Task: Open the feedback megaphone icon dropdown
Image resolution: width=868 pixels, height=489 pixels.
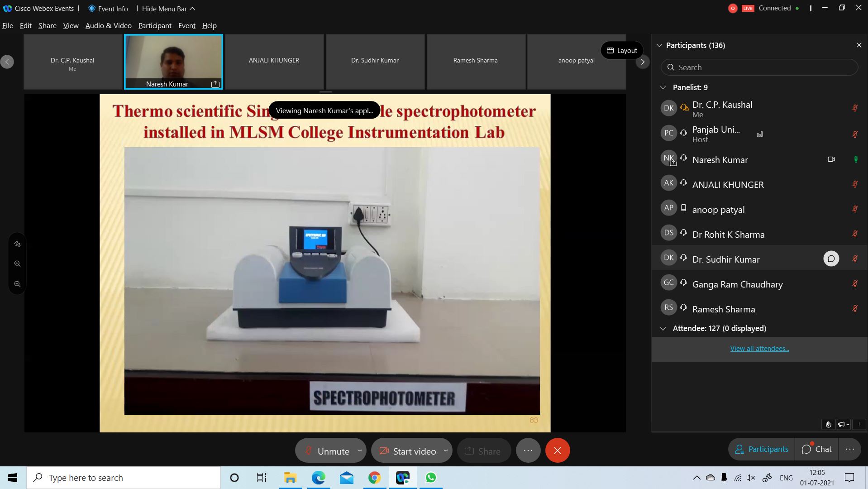Action: coord(844,424)
